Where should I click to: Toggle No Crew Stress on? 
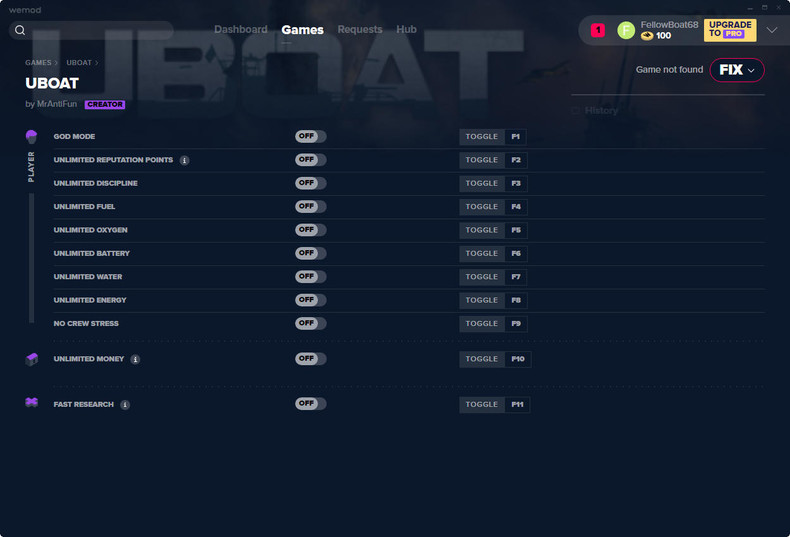[310, 323]
